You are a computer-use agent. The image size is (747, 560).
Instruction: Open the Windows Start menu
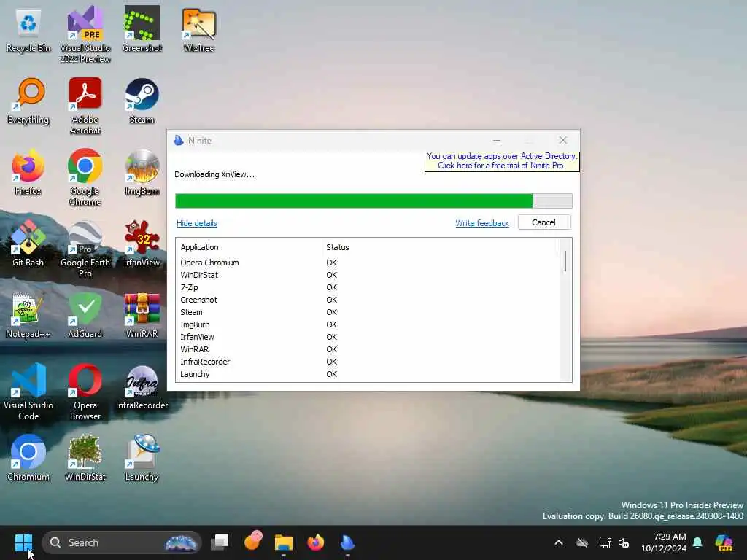[23, 542]
